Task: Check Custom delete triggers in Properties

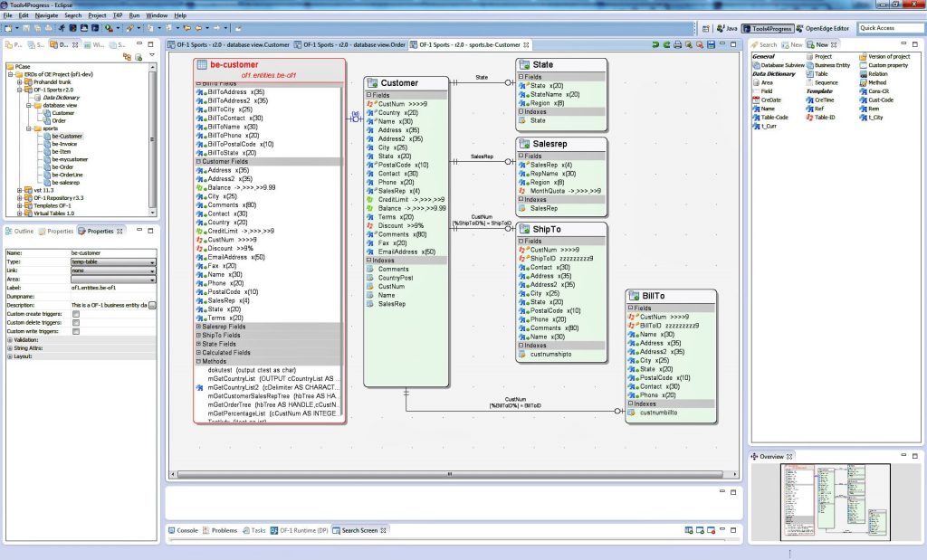Action: click(75, 322)
